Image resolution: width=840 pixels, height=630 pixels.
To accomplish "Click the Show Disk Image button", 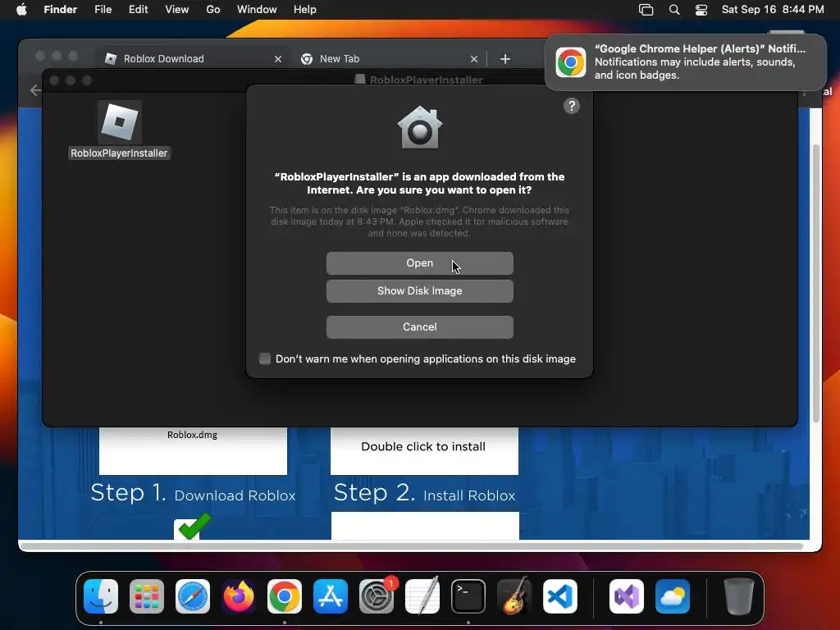I will (419, 291).
